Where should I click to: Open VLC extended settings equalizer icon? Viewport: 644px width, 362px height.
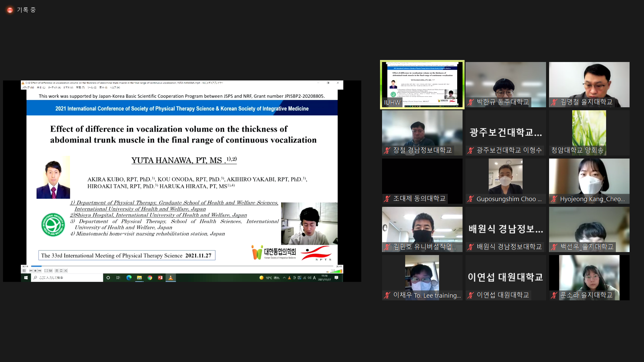50,270
